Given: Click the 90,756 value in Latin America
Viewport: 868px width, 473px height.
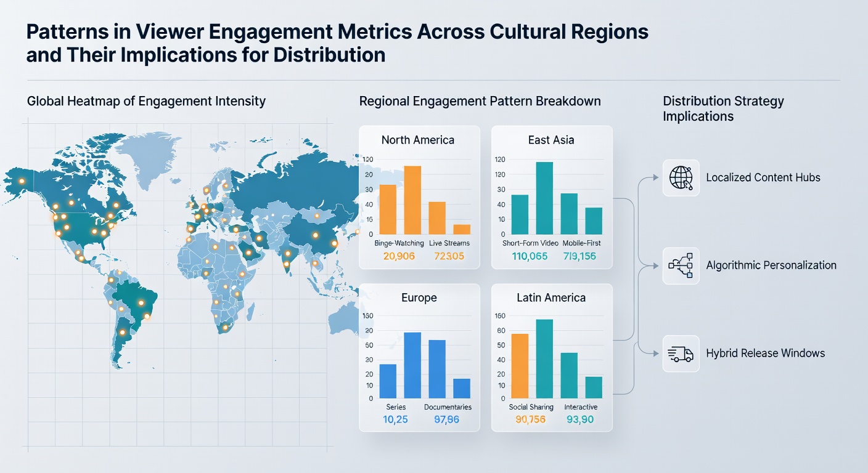Looking at the screenshot, I should tap(530, 420).
